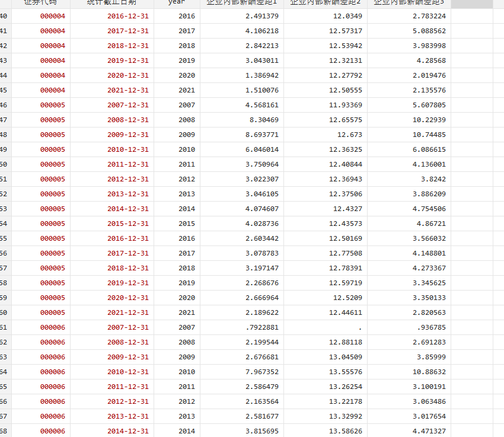Click the value 4.754506
Image resolution: width=504 pixels, height=437 pixels.
pyautogui.click(x=409, y=209)
